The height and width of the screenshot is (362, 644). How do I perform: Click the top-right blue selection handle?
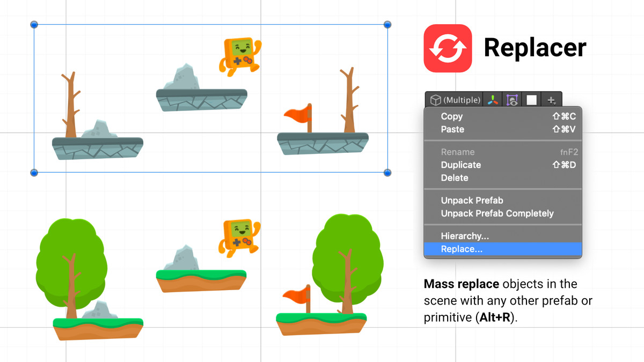(387, 25)
